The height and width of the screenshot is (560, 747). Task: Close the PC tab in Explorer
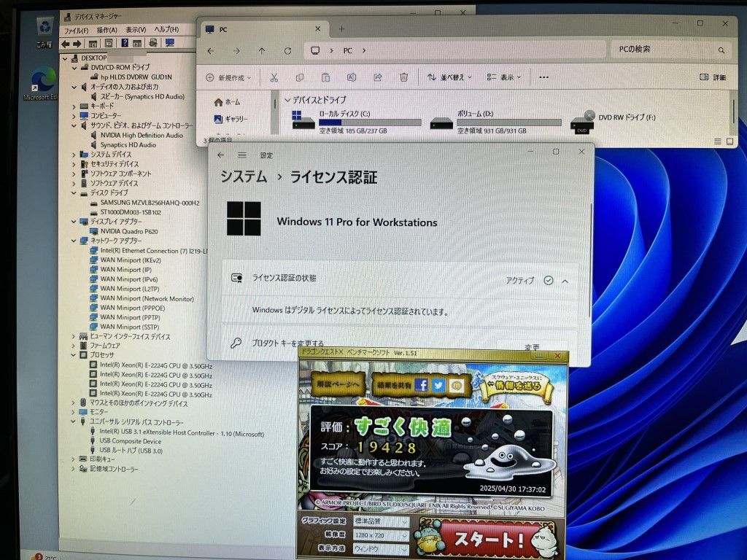pyautogui.click(x=318, y=29)
